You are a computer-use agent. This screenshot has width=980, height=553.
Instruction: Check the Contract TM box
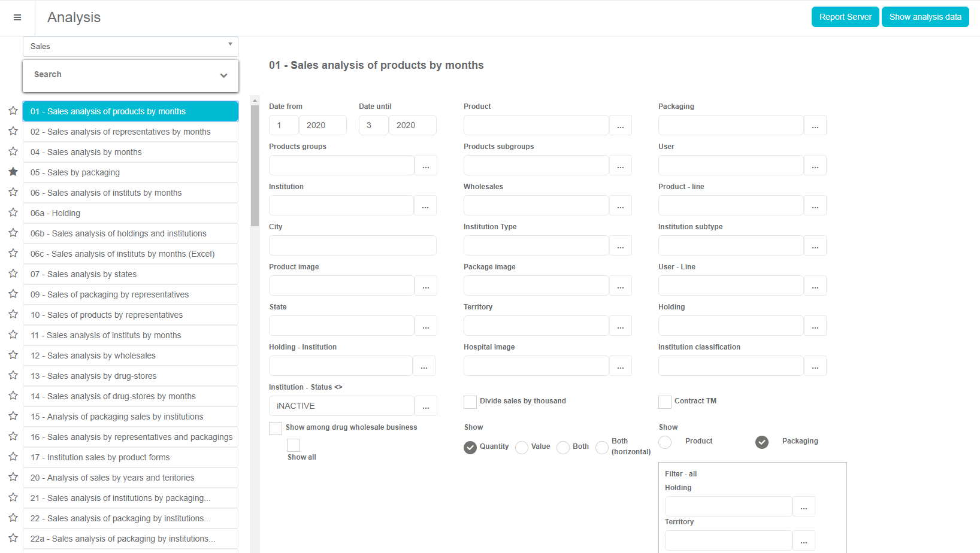[665, 402]
